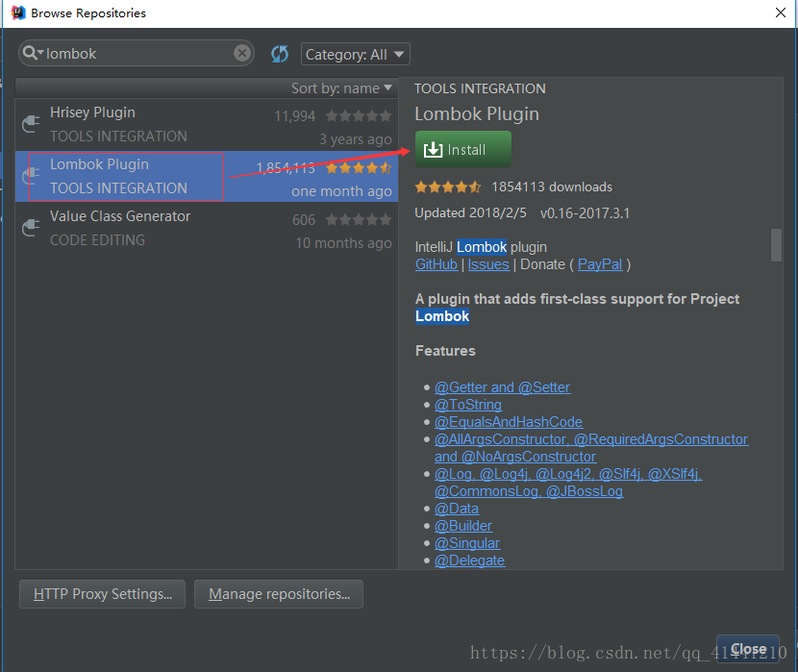Screen dimensions: 798x672
Task: Open the @ToString link
Action: (468, 405)
